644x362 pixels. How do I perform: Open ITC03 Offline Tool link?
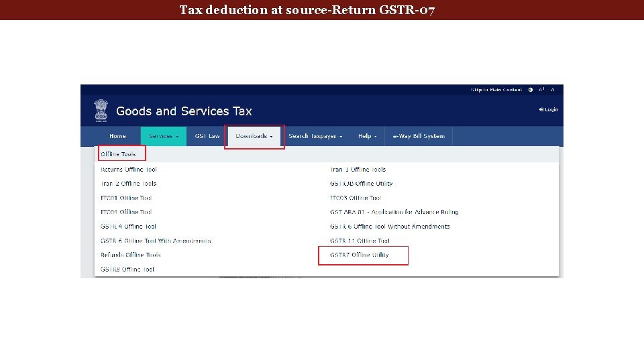pyautogui.click(x=356, y=198)
